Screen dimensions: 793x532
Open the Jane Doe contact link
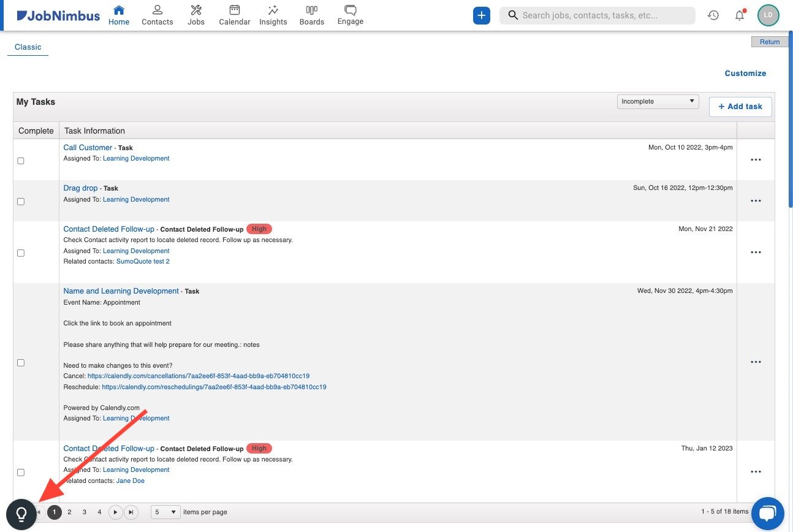(130, 481)
